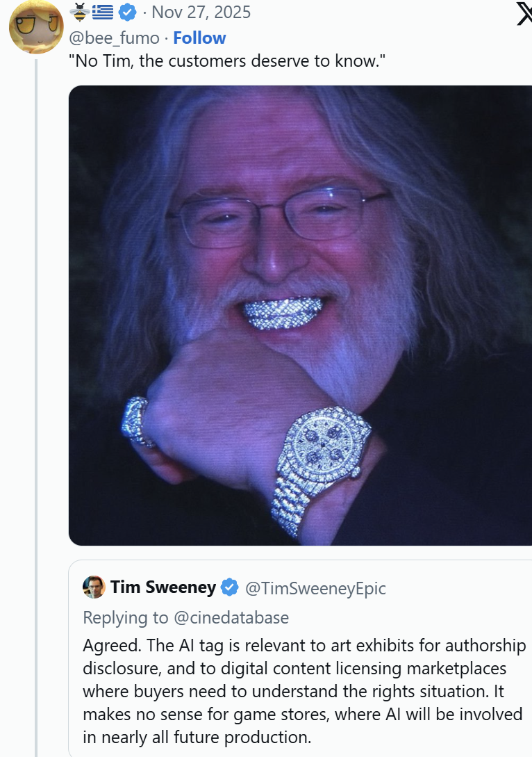Click Tim Sweeney's blue verified checkmark
Image resolution: width=532 pixels, height=757 pixels.
[229, 587]
